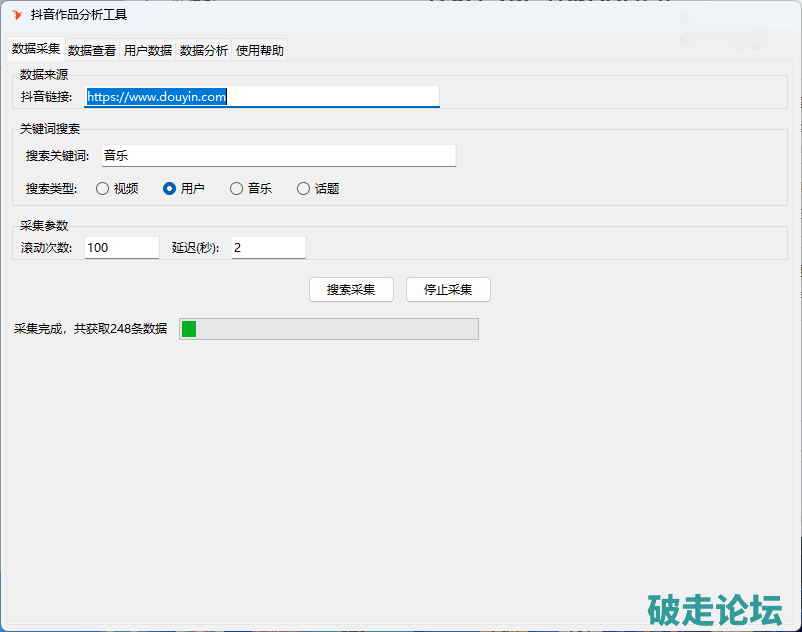802x632 pixels.
Task: Select the 音乐 radio button
Action: point(236,188)
